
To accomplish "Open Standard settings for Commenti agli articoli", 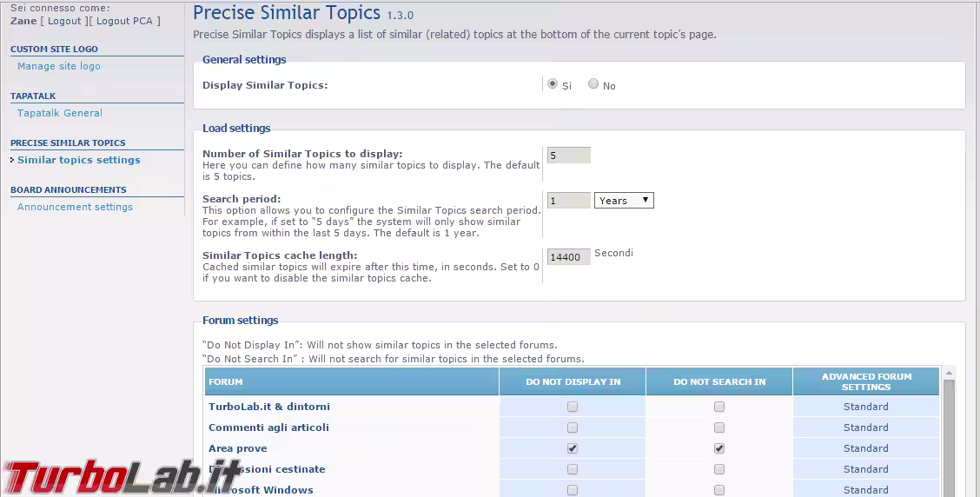I will click(x=865, y=427).
